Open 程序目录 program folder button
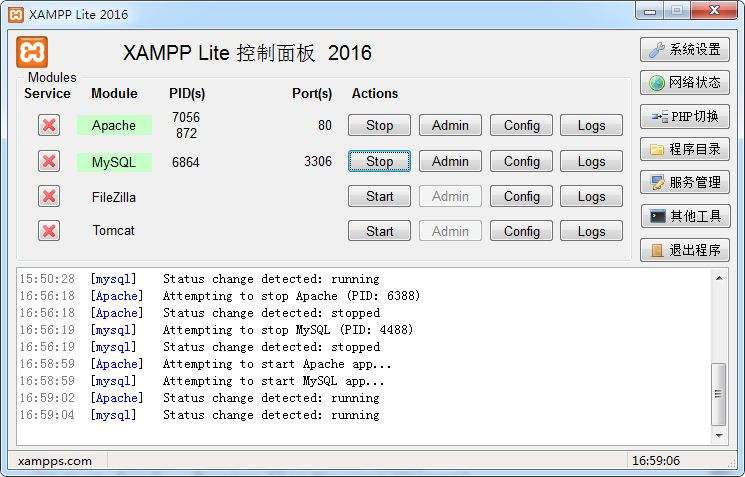This screenshot has height=477, width=745. point(685,149)
